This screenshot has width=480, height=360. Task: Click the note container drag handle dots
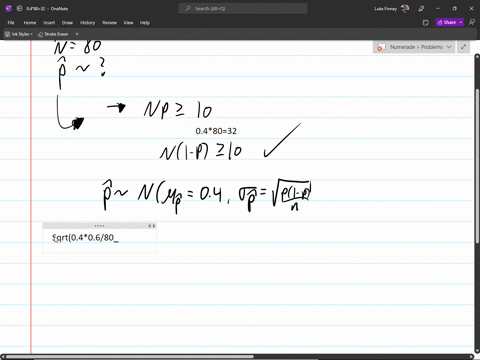[x=99, y=226]
